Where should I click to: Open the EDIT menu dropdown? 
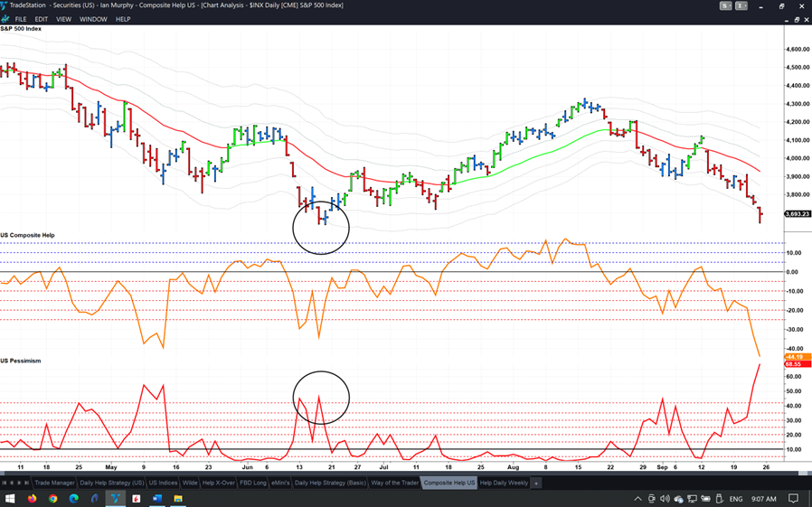(42, 19)
